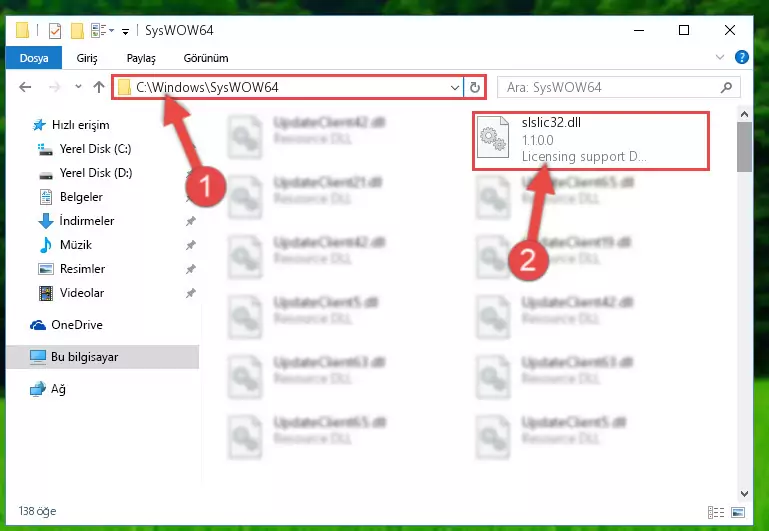
Task: Click the vertical scrollbar thumb
Action: [744, 147]
